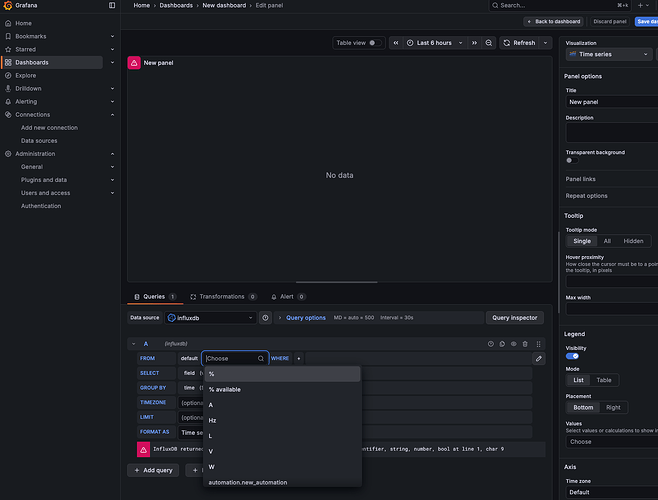Screen dimensions: 658x500
Task: Click Home breadcrumb
Action: (x=141, y=5)
